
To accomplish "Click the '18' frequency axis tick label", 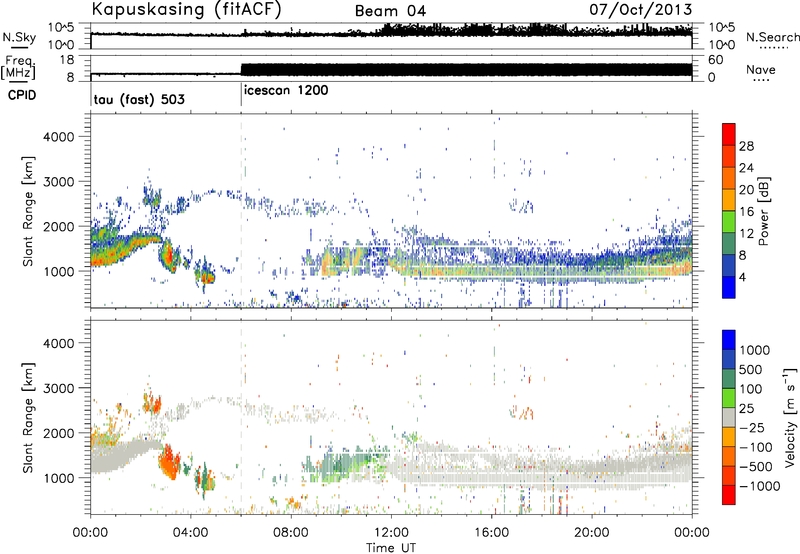I will 67,60.
